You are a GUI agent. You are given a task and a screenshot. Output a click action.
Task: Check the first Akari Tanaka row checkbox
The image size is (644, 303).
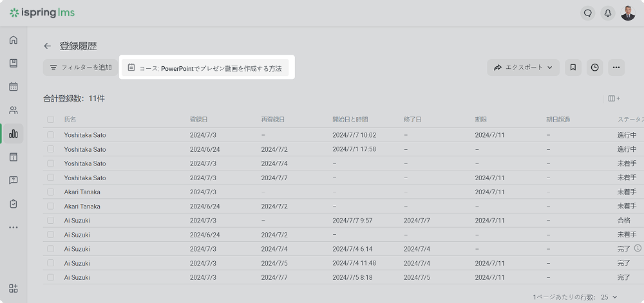point(51,192)
